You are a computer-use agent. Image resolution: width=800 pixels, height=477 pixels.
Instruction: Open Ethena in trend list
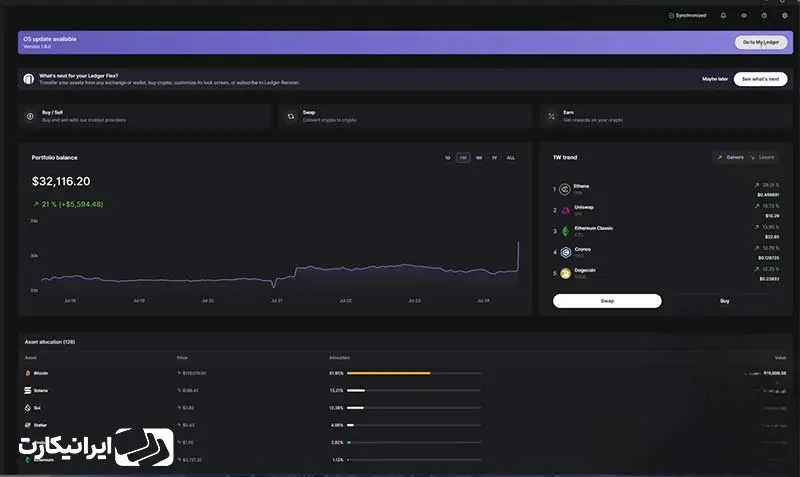click(x=666, y=189)
